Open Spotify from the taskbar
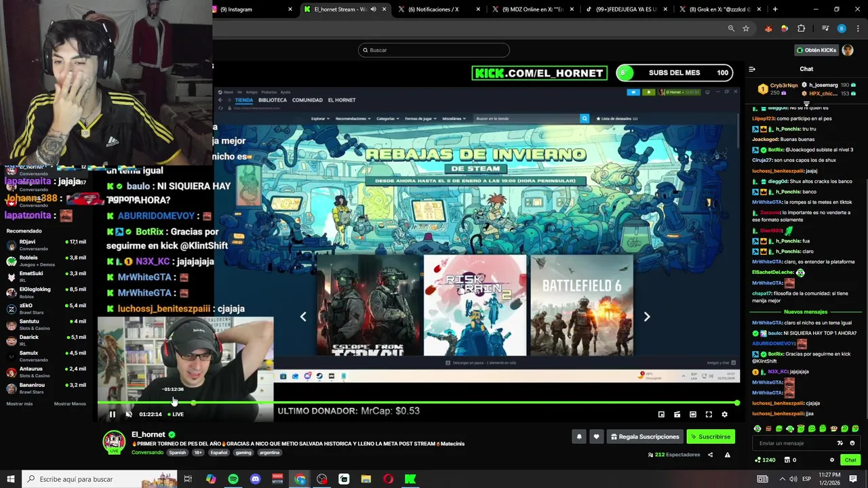 (233, 479)
